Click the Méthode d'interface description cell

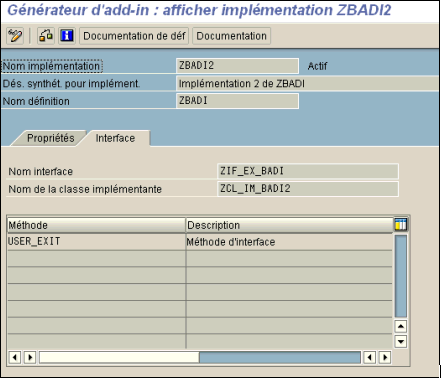[x=289, y=242]
